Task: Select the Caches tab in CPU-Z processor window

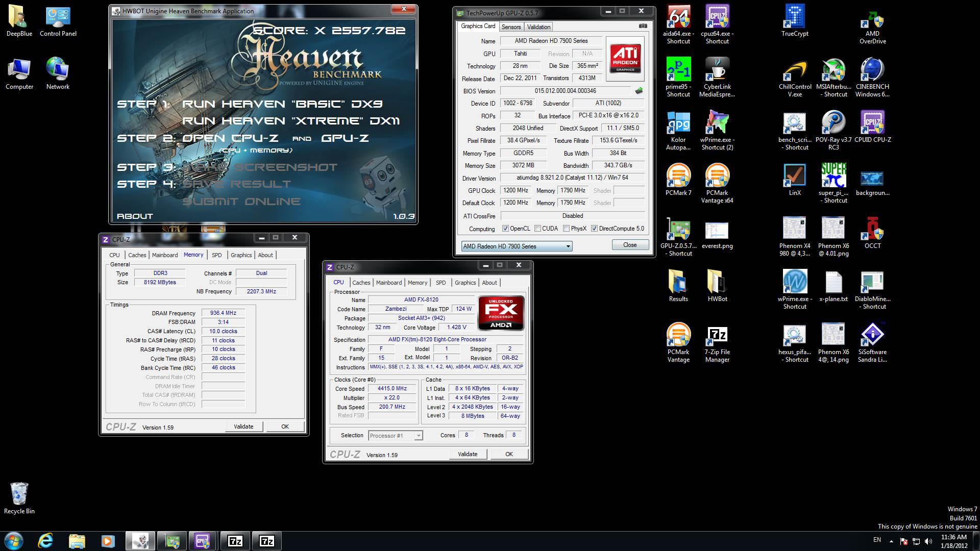Action: pyautogui.click(x=361, y=283)
